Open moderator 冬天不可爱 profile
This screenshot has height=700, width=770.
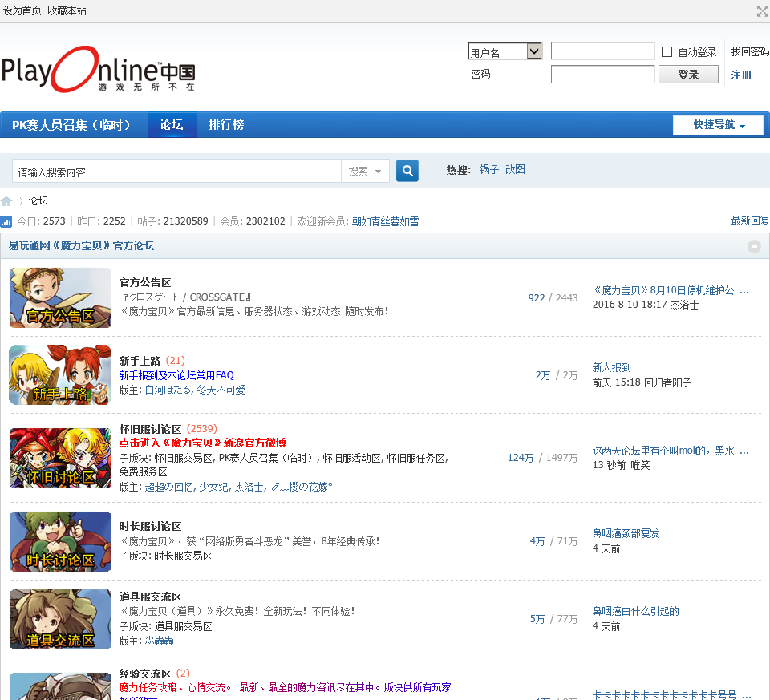click(x=221, y=390)
